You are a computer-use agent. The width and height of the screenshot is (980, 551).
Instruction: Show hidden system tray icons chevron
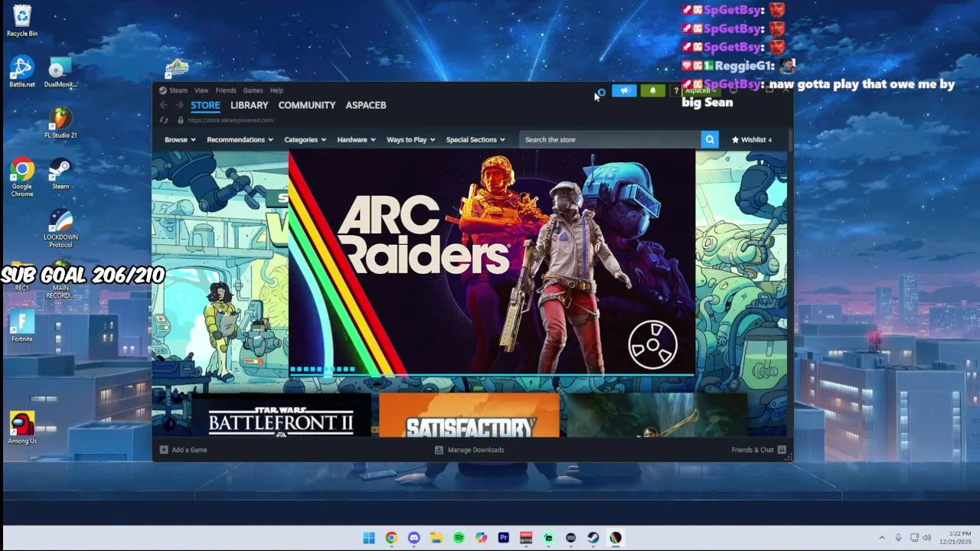[881, 538]
